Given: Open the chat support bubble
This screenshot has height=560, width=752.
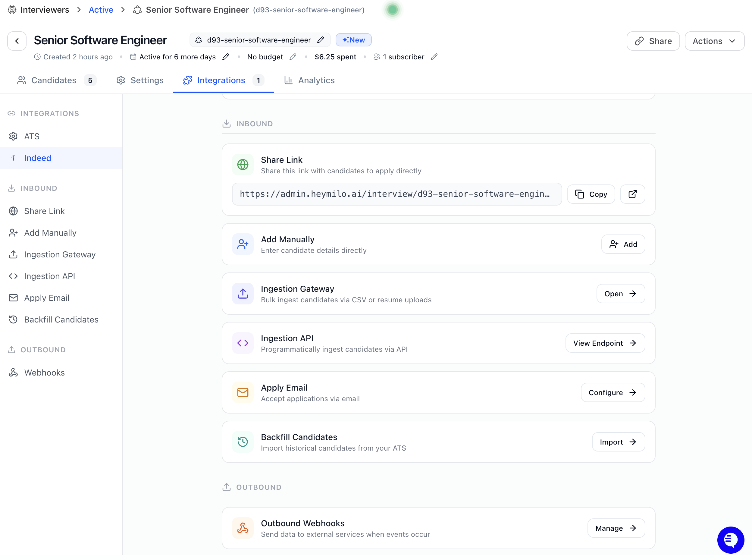Looking at the screenshot, I should (x=730, y=540).
